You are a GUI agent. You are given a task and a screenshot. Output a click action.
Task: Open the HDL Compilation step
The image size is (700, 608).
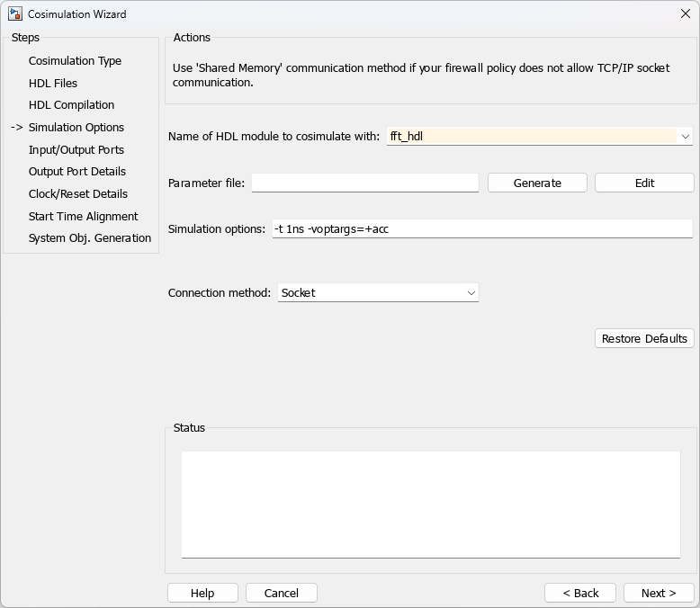[x=71, y=105]
